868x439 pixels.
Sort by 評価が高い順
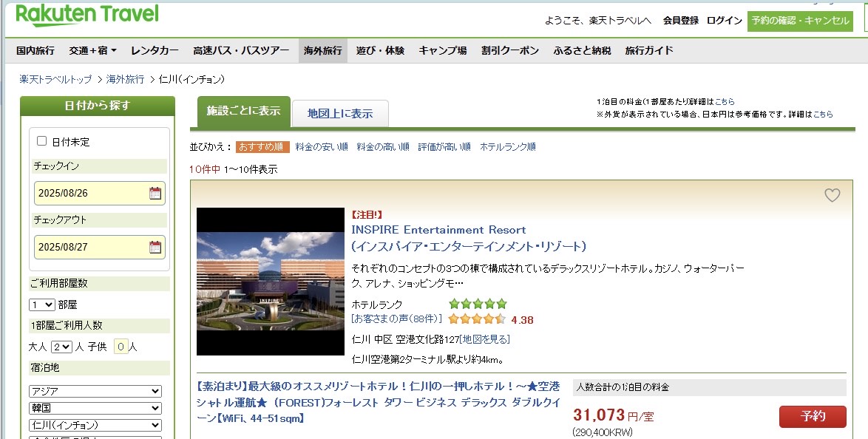[x=444, y=146]
